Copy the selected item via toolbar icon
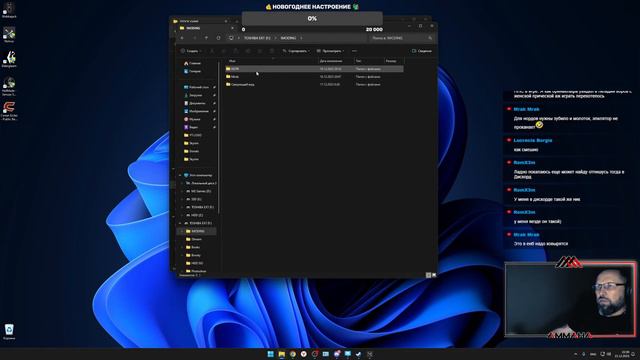Viewport: 640px width, 360px height. 223,51
